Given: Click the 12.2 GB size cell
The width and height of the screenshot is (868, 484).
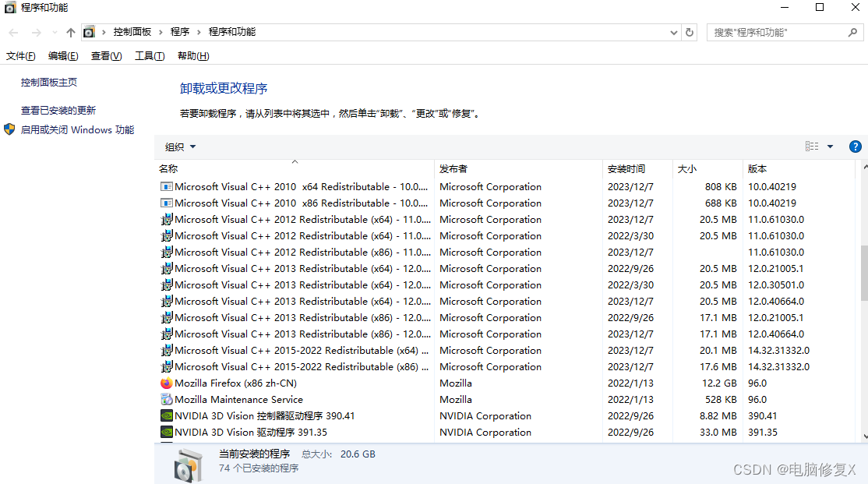Looking at the screenshot, I should [719, 383].
